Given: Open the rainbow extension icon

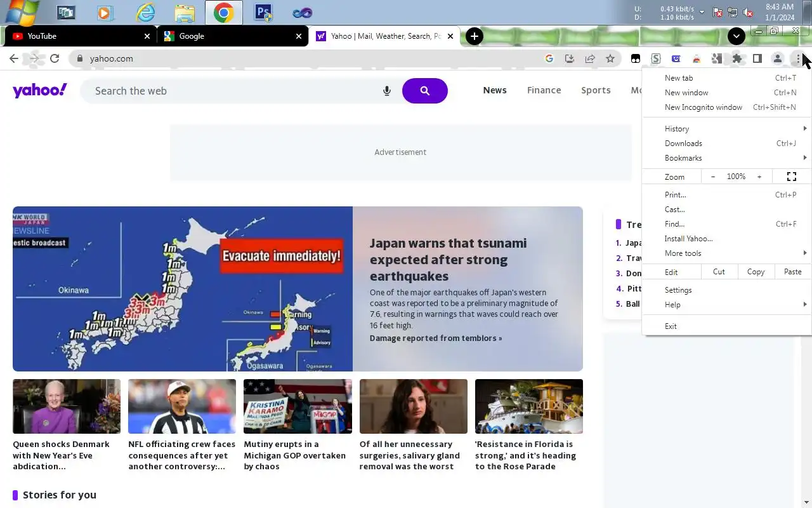Looking at the screenshot, I should click(x=697, y=58).
